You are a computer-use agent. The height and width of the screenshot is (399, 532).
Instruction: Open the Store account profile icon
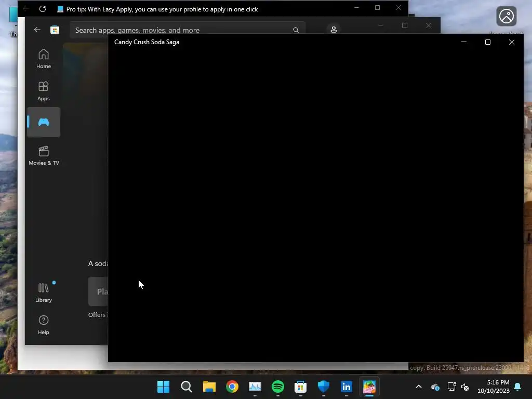click(x=334, y=30)
